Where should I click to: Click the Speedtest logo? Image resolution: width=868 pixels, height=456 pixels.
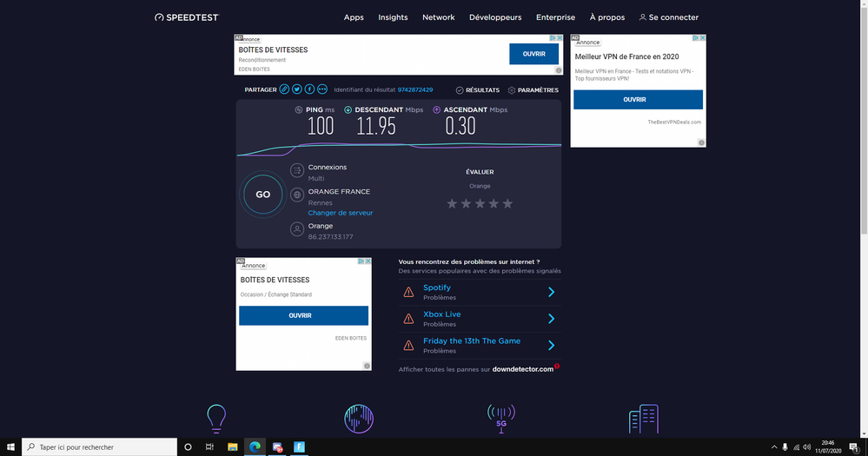point(187,17)
